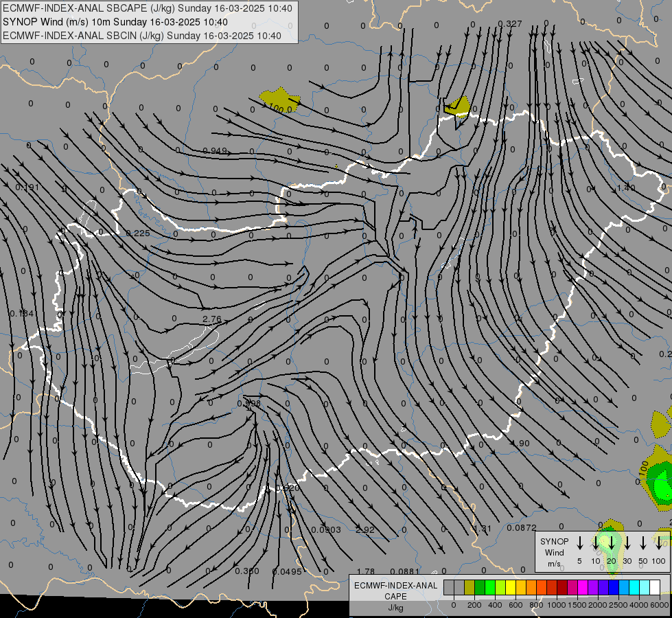Click the 0.0881 value on the map

tap(405, 571)
